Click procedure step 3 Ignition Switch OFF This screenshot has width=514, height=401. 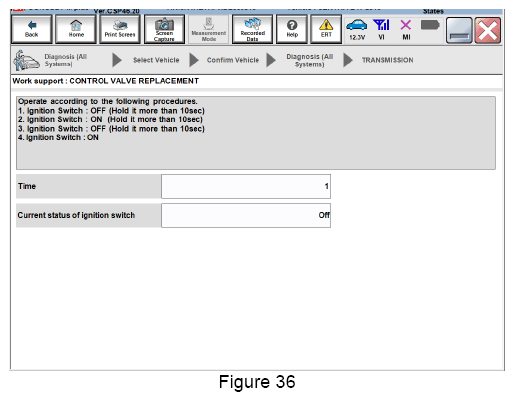[x=111, y=129]
